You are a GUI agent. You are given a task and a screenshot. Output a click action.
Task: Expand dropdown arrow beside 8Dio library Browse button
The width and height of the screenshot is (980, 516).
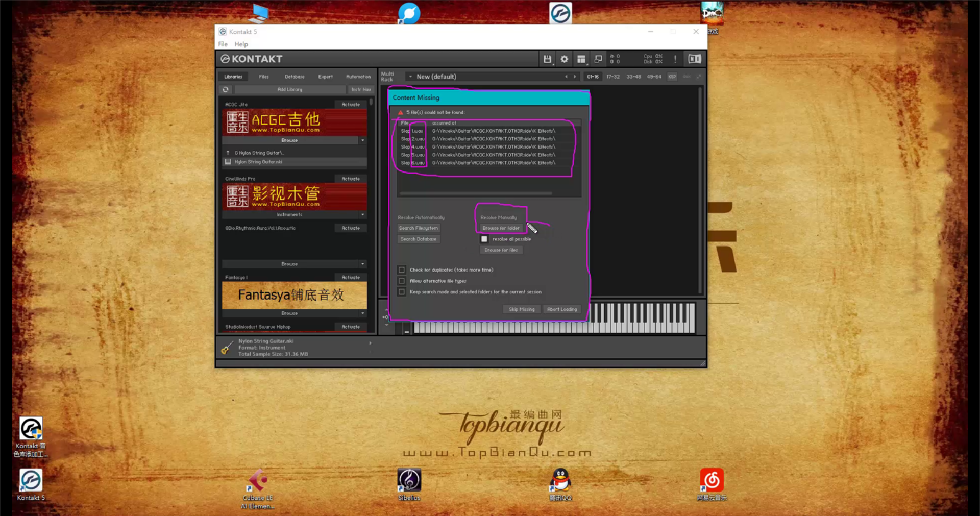point(363,264)
